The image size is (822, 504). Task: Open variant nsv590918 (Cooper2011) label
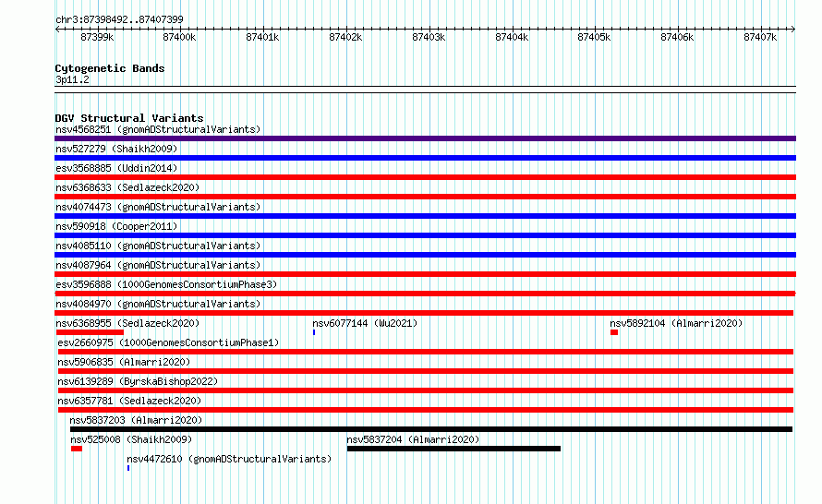coord(116,226)
